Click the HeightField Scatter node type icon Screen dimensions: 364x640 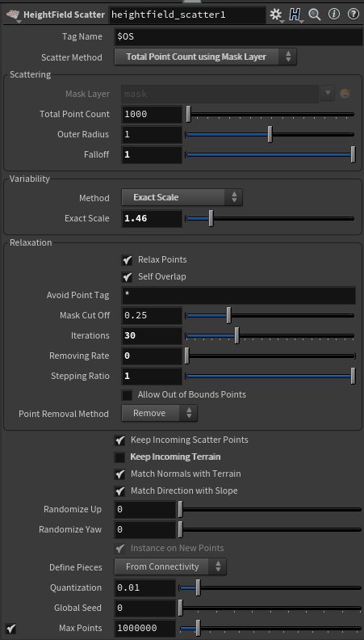point(14,15)
